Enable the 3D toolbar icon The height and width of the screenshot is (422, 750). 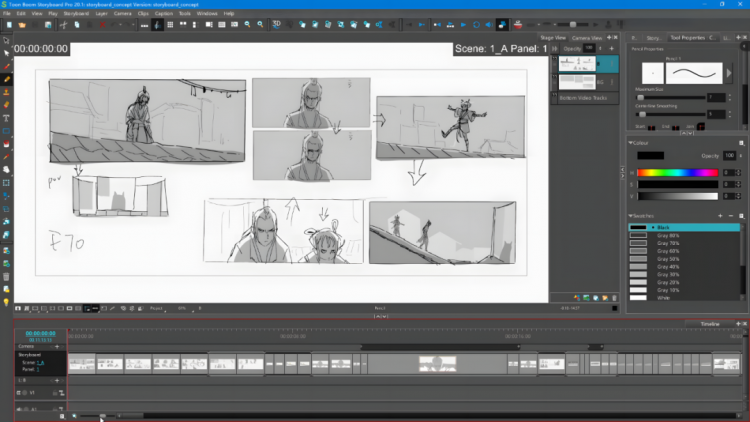[x=276, y=24]
